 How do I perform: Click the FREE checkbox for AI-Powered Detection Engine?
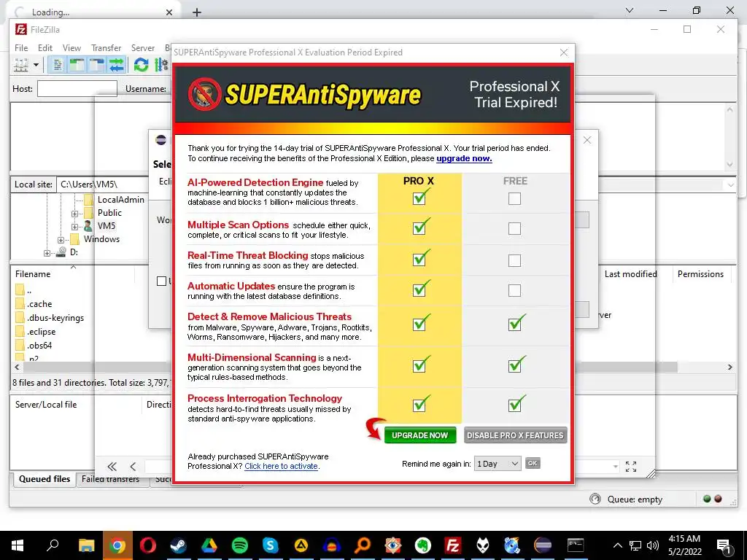click(514, 198)
